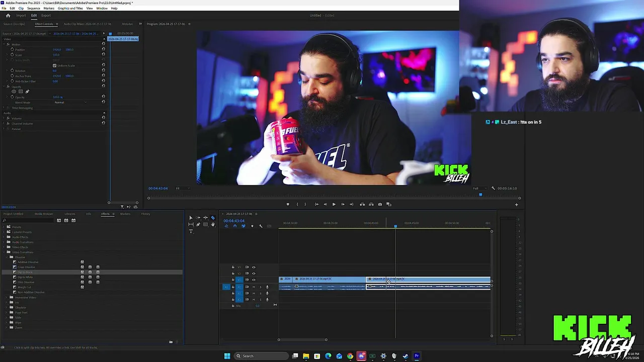Activate the Razor tool
Viewport: 644px width, 362px height.
[x=213, y=218]
